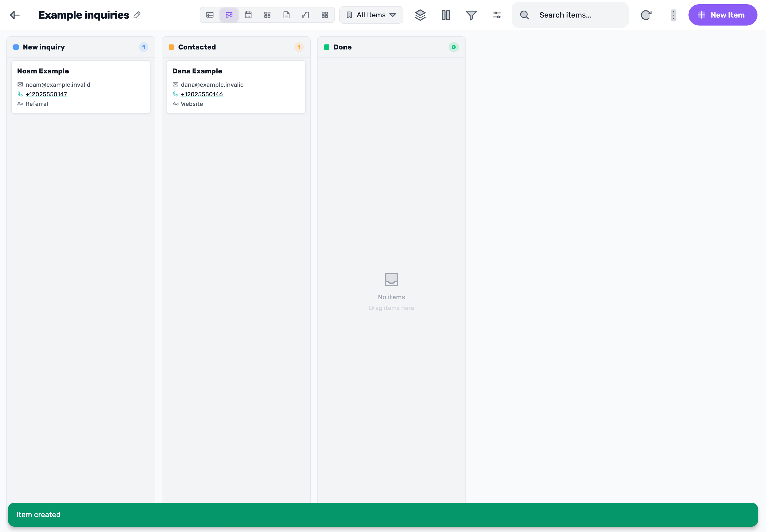Switch to the table list view

[210, 15]
